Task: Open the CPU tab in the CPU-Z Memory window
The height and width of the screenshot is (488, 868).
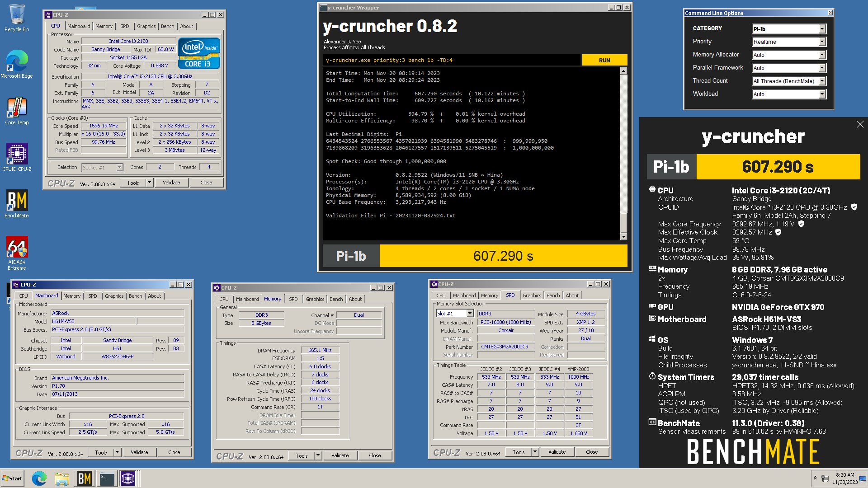Action: coord(224,299)
